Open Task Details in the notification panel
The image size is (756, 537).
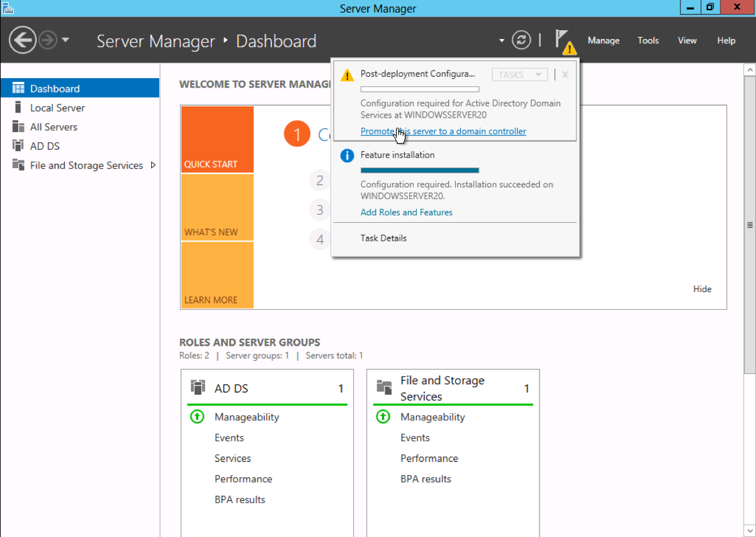383,238
